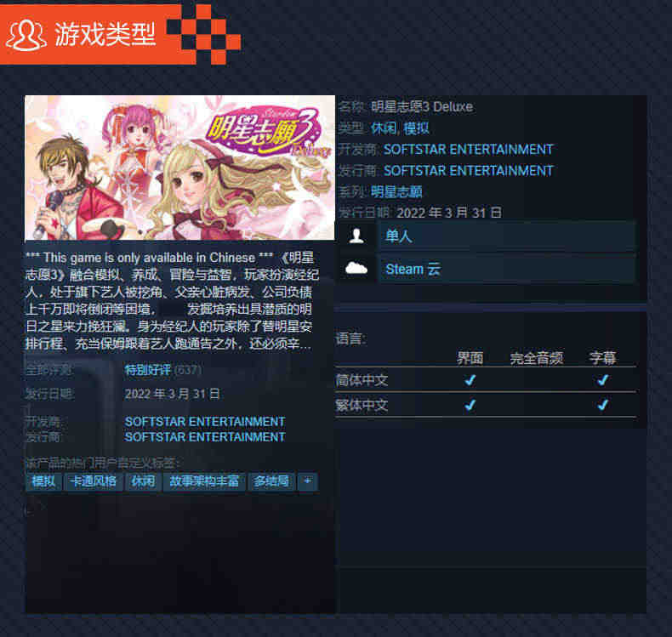Select the 模拟 user tag
672x637 pixels.
coord(43,481)
